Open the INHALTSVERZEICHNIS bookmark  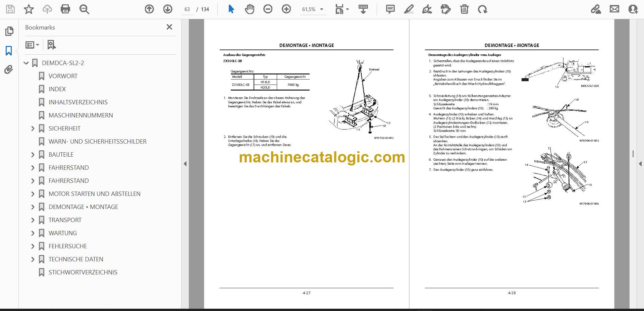(x=78, y=102)
